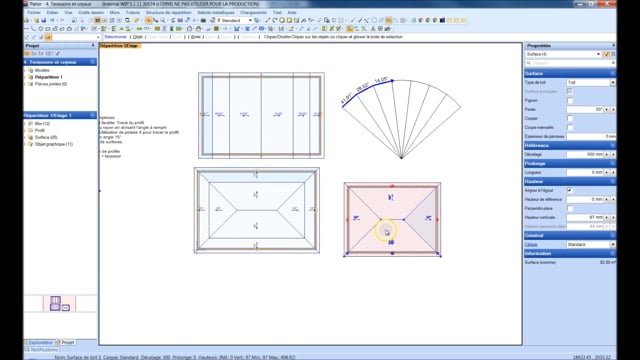Toggle the Couper checkbox

(x=570, y=118)
